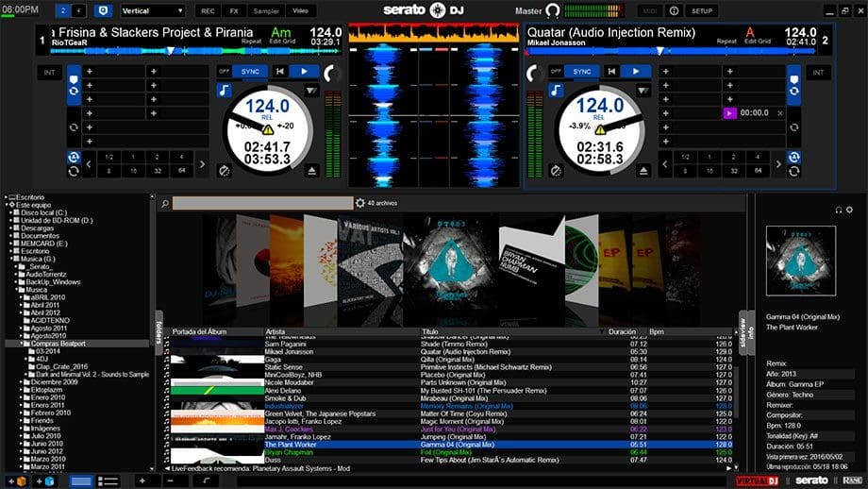This screenshot has width=868, height=489.
Task: Open the library gear settings icon
Action: pos(360,203)
